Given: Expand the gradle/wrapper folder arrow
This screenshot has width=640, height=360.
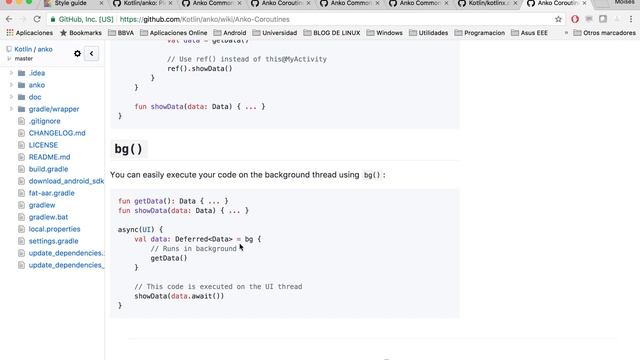Looking at the screenshot, I should 11,109.
